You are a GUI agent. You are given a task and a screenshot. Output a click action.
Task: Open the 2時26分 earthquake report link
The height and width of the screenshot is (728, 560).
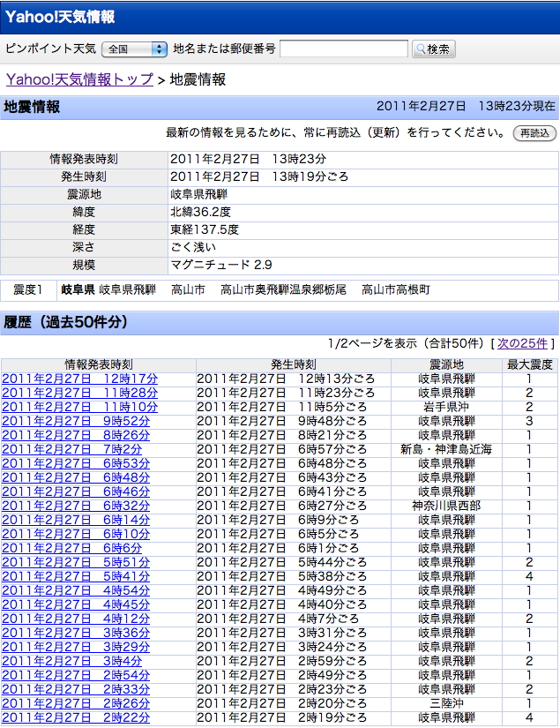tap(76, 703)
